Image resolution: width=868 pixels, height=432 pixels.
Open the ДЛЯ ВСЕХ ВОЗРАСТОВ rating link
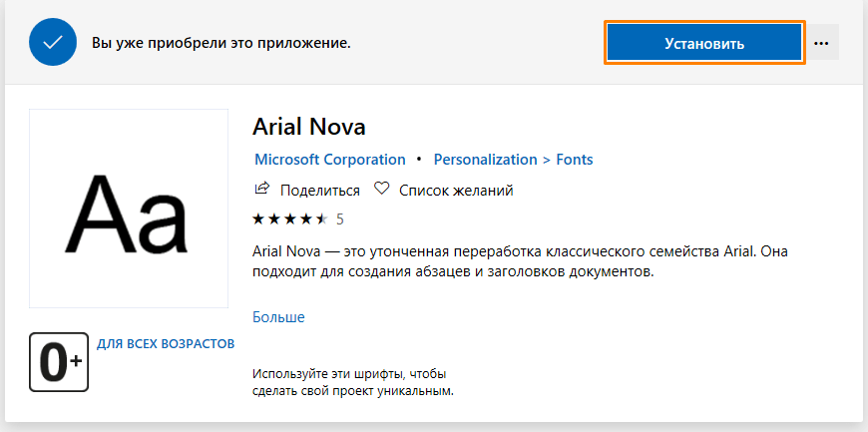point(166,343)
